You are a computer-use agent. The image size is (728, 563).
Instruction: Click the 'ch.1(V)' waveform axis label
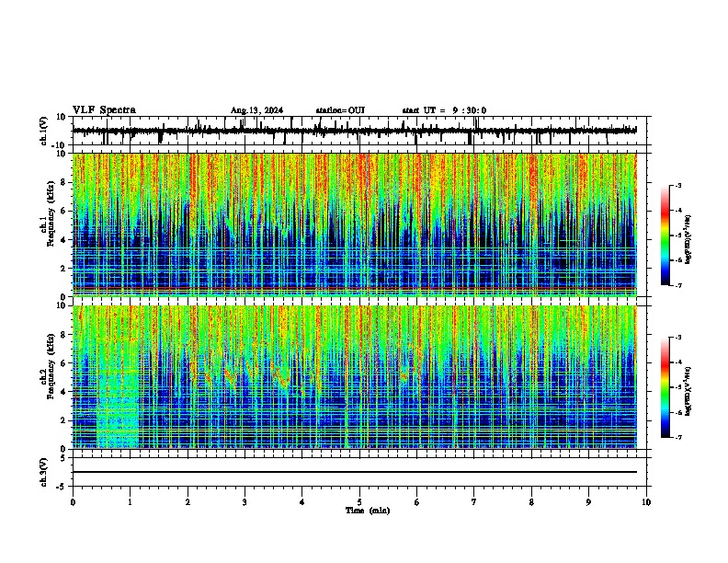coord(44,131)
